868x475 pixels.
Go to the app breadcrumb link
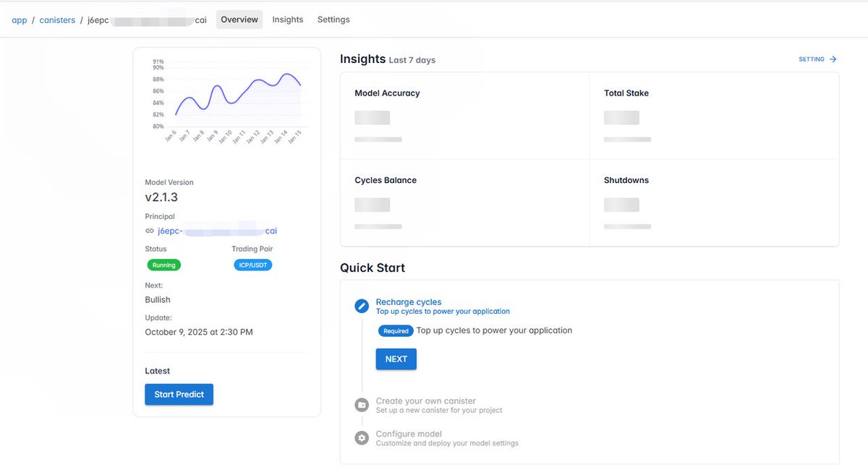20,20
